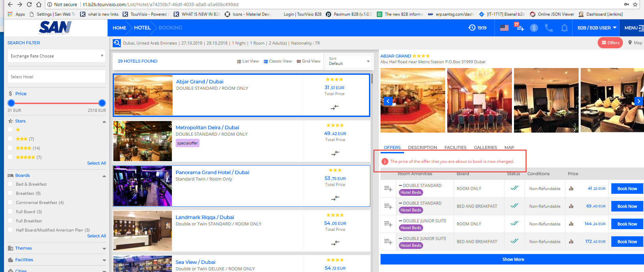Click the maximum price slider handle
Image resolution: width=644 pixels, height=272 pixels.
102,103
